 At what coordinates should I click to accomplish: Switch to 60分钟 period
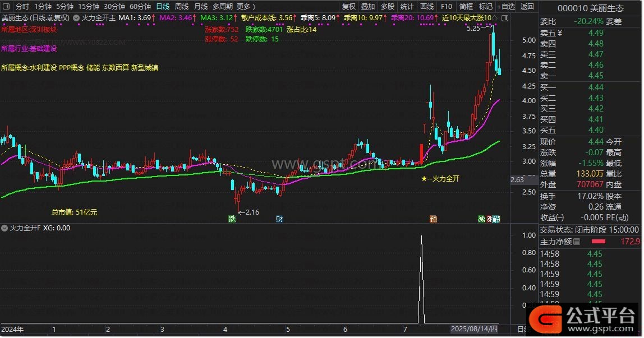(x=140, y=7)
